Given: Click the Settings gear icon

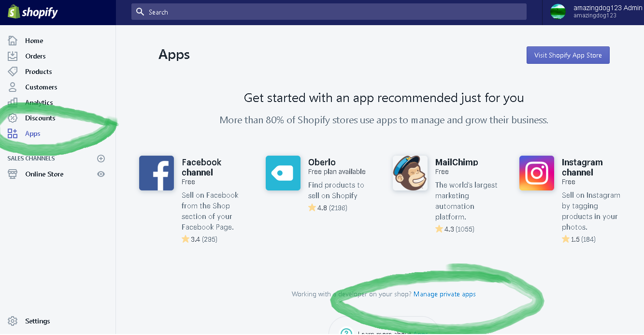Looking at the screenshot, I should pos(13,321).
